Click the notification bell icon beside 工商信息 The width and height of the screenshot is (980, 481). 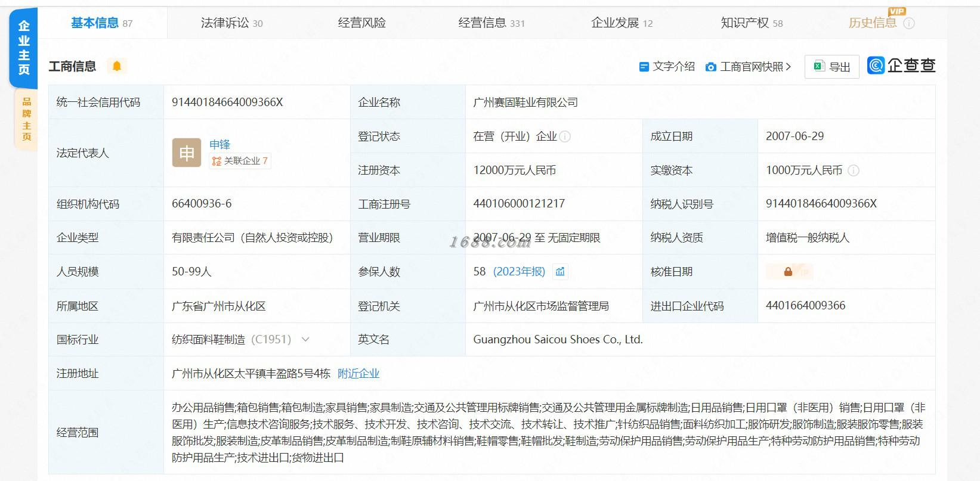click(117, 66)
